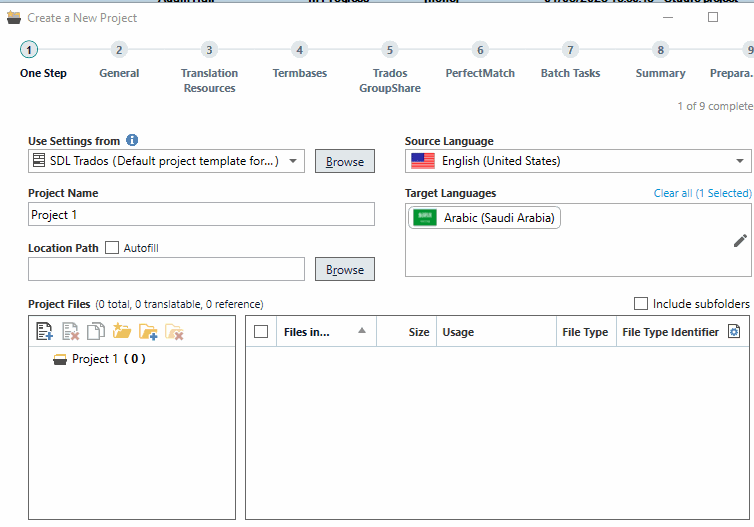Click the '1 of 9 complete' progress text
This screenshot has width=754, height=527.
[x=715, y=106]
